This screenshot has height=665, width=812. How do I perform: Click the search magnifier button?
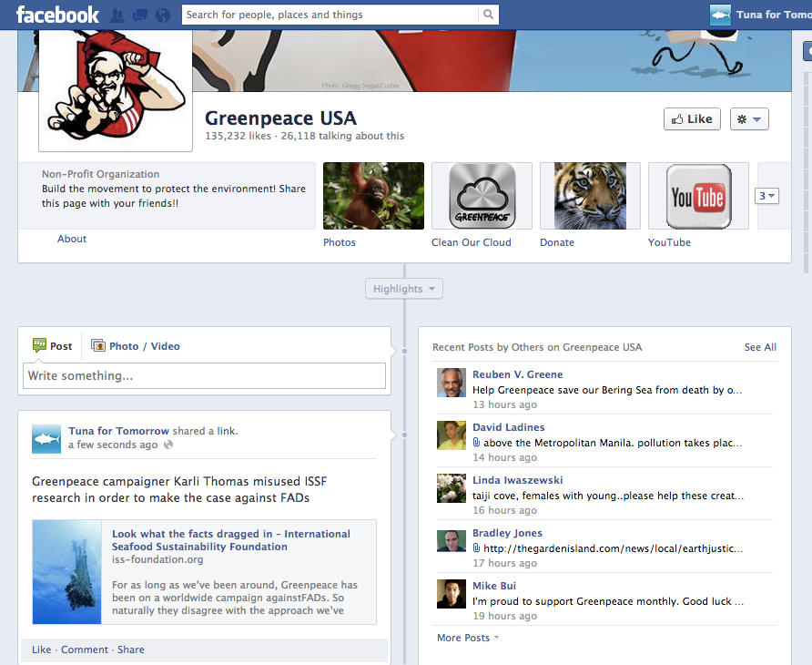point(488,15)
